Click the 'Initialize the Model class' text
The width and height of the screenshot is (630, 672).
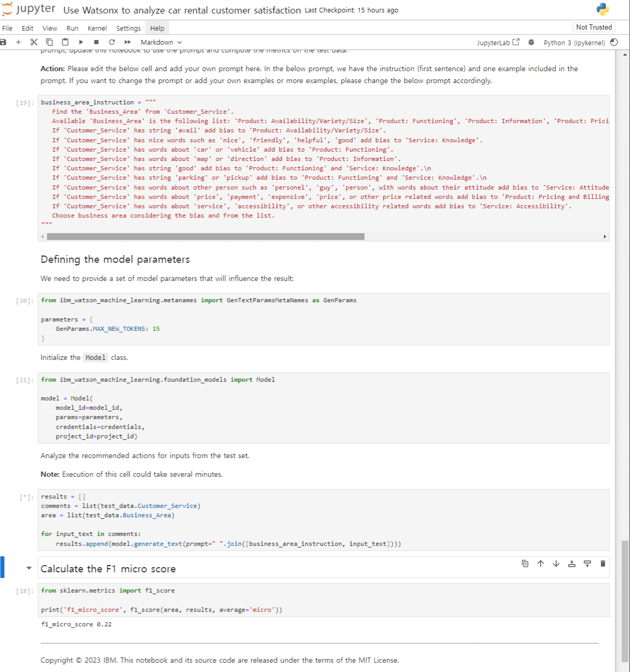point(84,357)
